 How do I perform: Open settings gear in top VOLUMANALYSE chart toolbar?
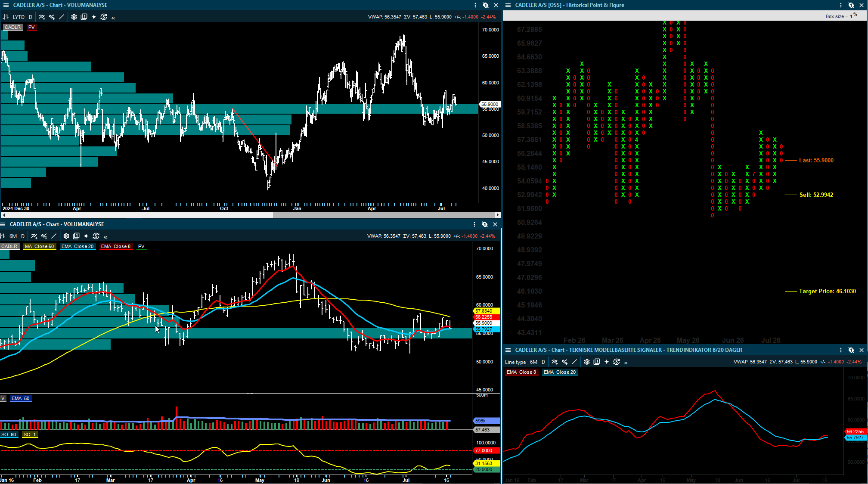[x=74, y=17]
